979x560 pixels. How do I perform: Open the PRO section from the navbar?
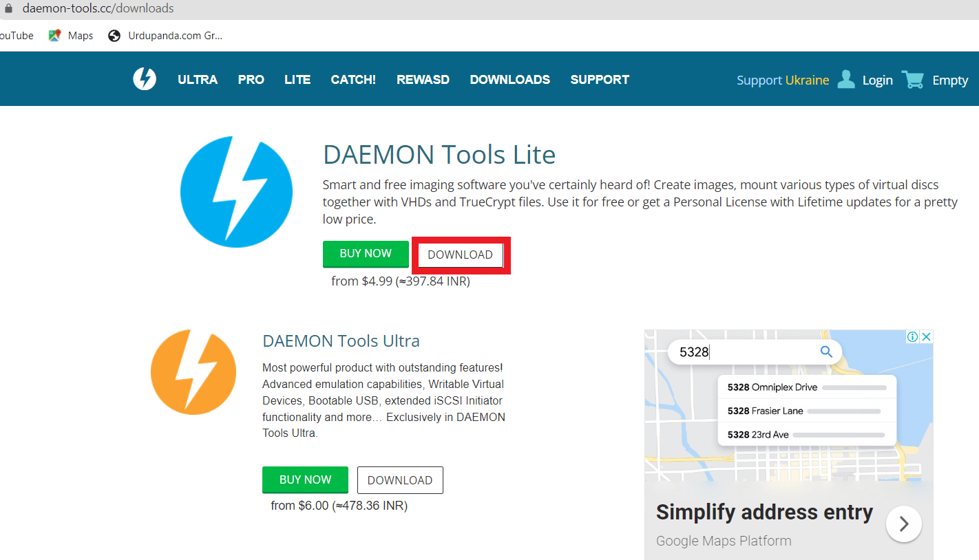click(x=251, y=79)
